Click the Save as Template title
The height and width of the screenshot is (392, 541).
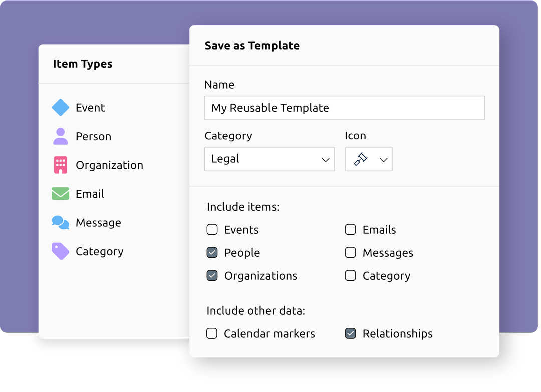click(252, 45)
